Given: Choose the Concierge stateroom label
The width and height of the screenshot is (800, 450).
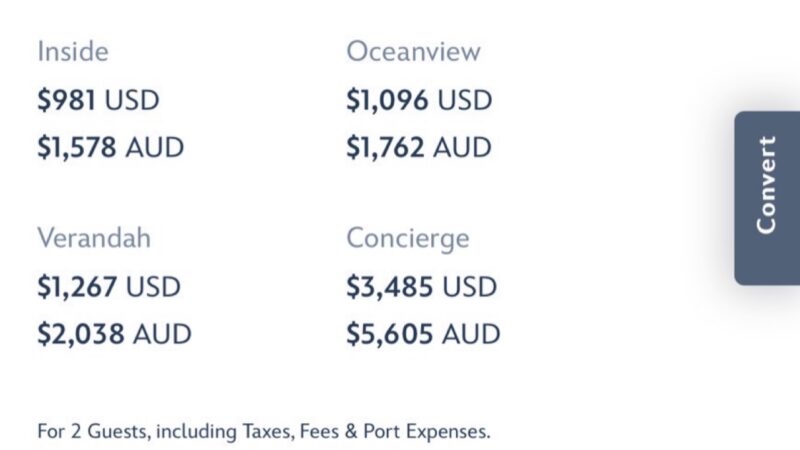Looking at the screenshot, I should 407,239.
